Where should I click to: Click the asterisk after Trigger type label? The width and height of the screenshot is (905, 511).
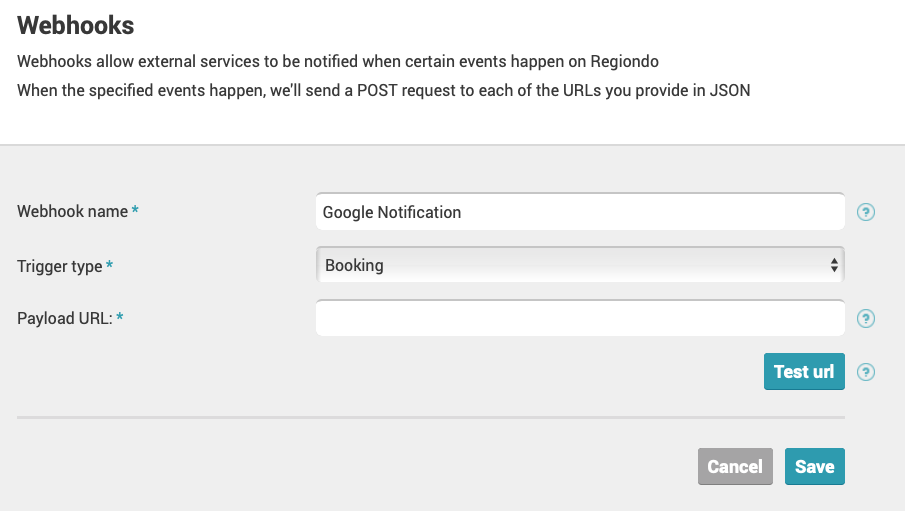tap(109, 264)
